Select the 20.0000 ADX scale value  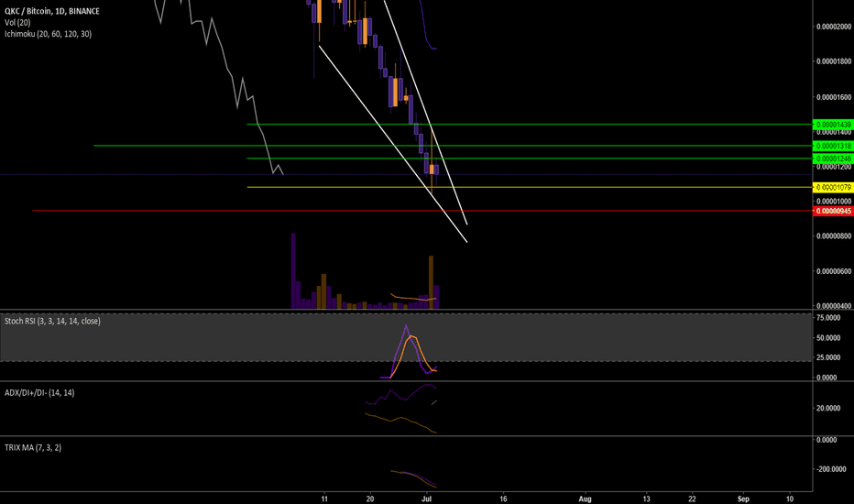(x=827, y=408)
